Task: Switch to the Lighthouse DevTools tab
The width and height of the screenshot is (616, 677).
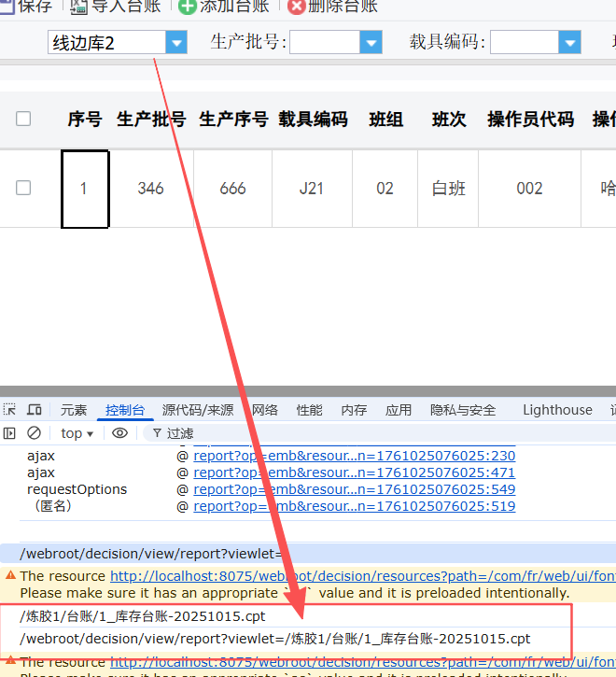Action: 558,410
